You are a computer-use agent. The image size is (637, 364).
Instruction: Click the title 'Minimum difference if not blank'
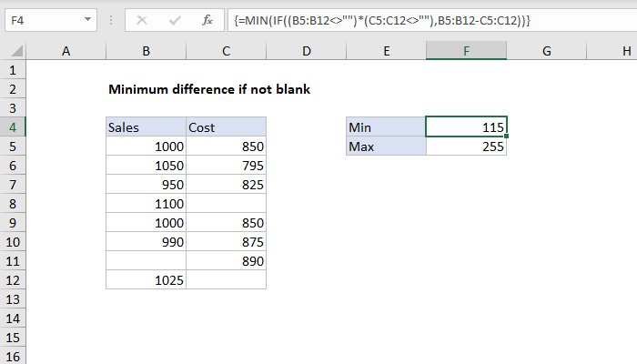coord(209,89)
